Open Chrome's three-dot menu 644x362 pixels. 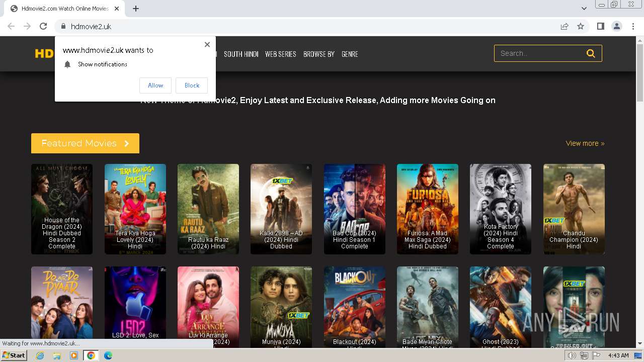point(633,26)
